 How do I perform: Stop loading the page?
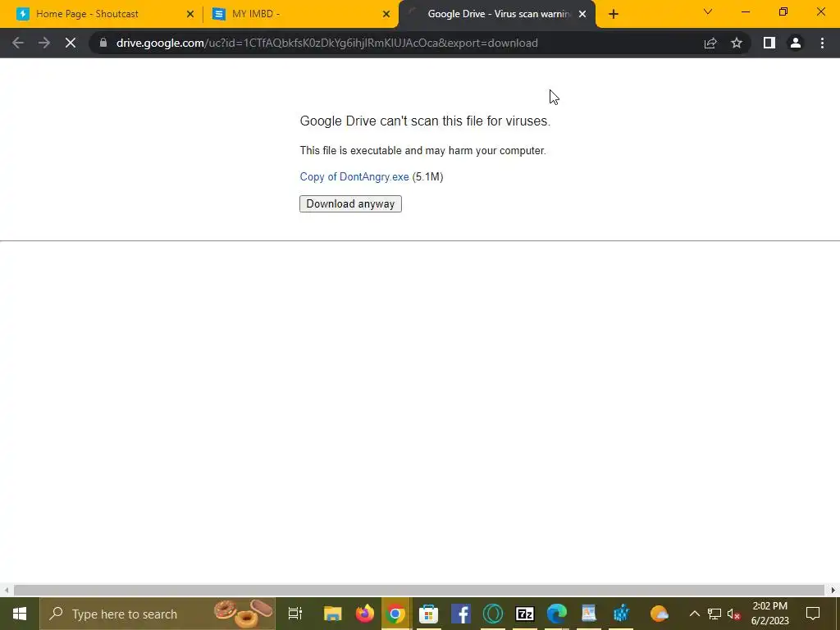(x=71, y=43)
